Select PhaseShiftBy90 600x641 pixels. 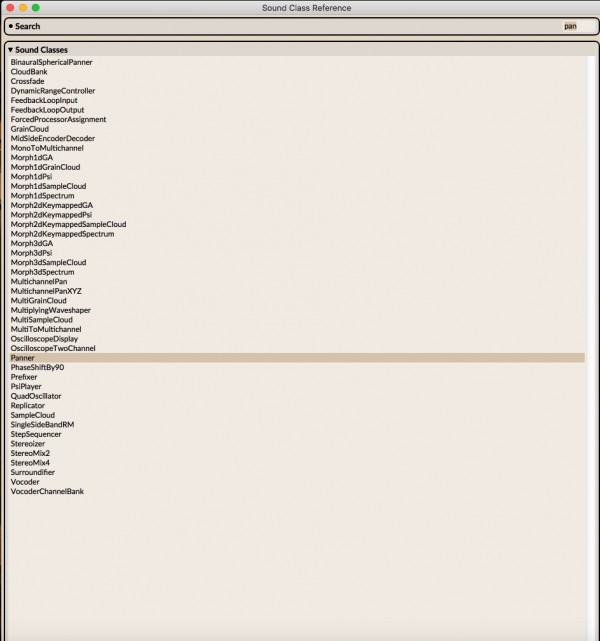37,367
